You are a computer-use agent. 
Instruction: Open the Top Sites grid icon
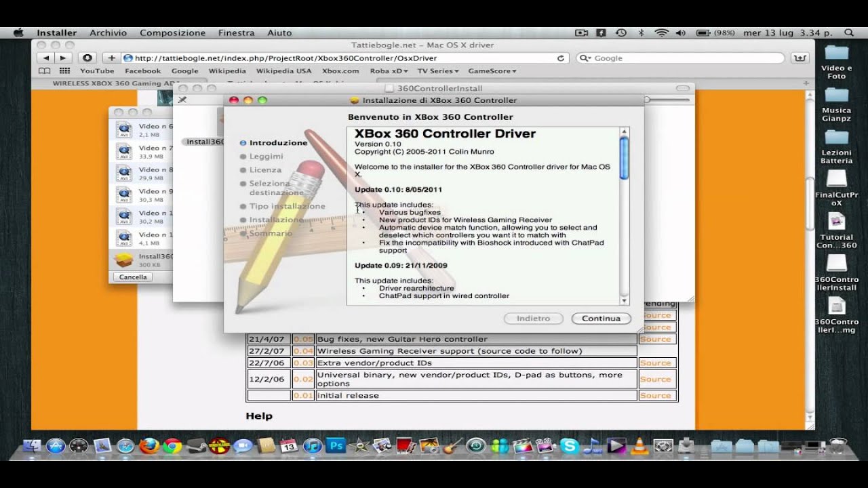click(65, 70)
